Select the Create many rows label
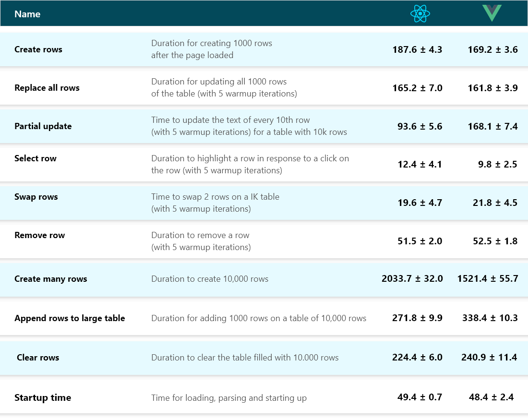The image size is (528, 420). (51, 279)
